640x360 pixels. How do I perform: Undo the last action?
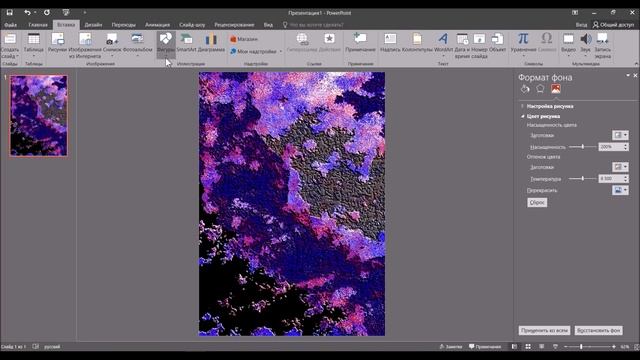[x=27, y=13]
